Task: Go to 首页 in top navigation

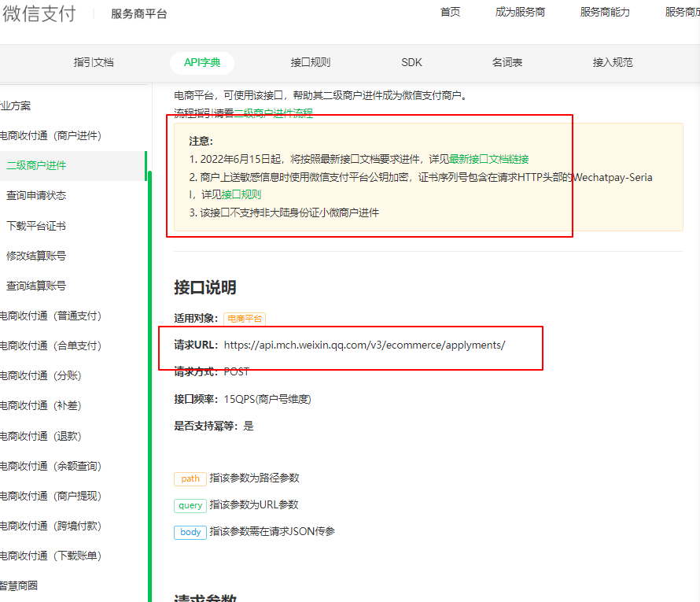Action: pyautogui.click(x=450, y=12)
